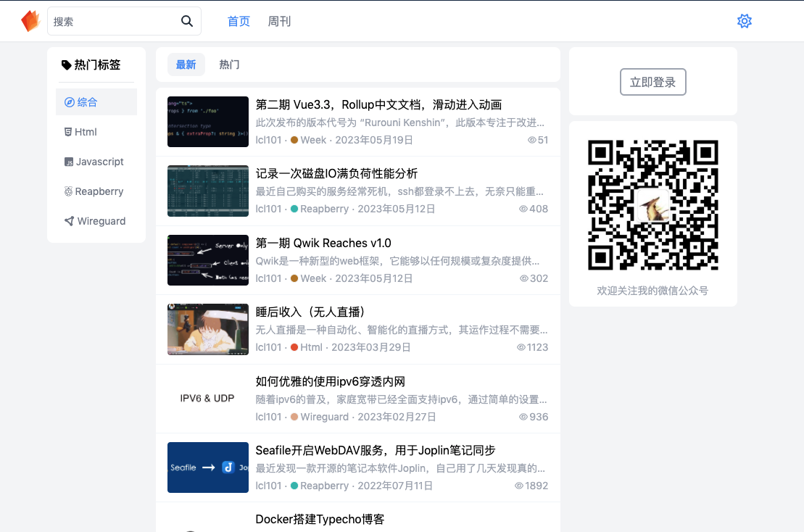Select the Wireguard tag in sidebar
This screenshot has width=804, height=532.
[96, 221]
